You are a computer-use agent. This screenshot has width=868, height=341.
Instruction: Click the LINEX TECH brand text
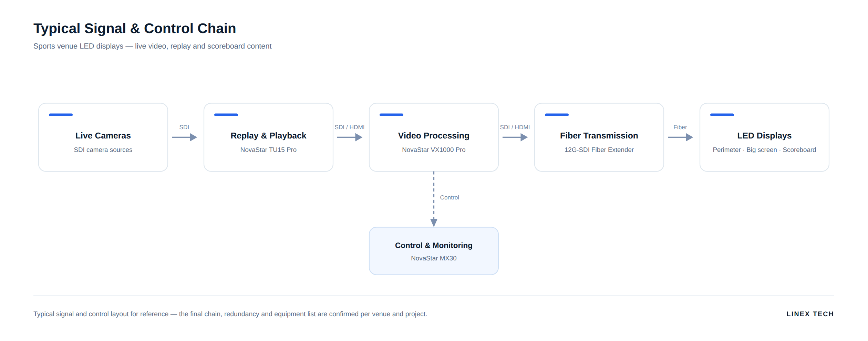click(810, 314)
